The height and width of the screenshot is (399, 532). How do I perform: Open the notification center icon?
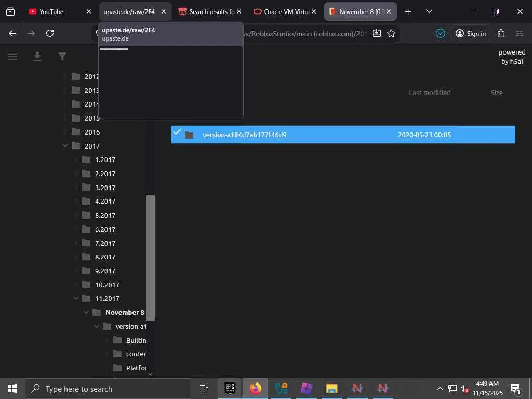[x=515, y=389]
